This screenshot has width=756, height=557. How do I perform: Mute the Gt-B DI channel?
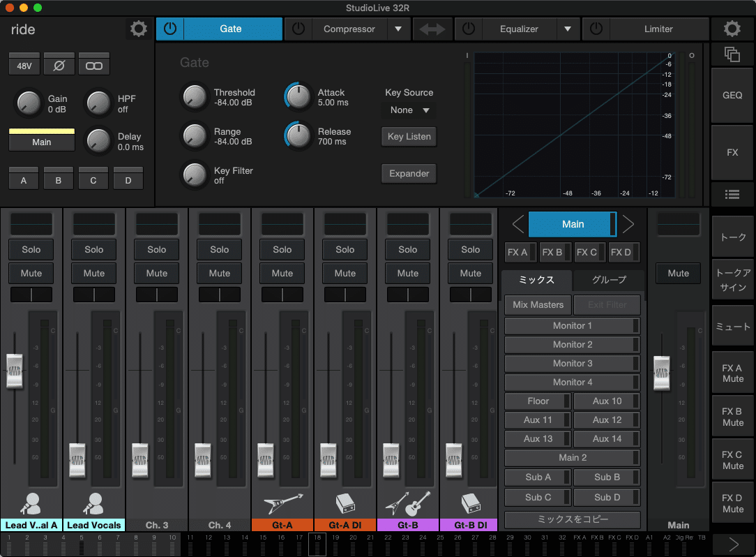[x=471, y=273]
